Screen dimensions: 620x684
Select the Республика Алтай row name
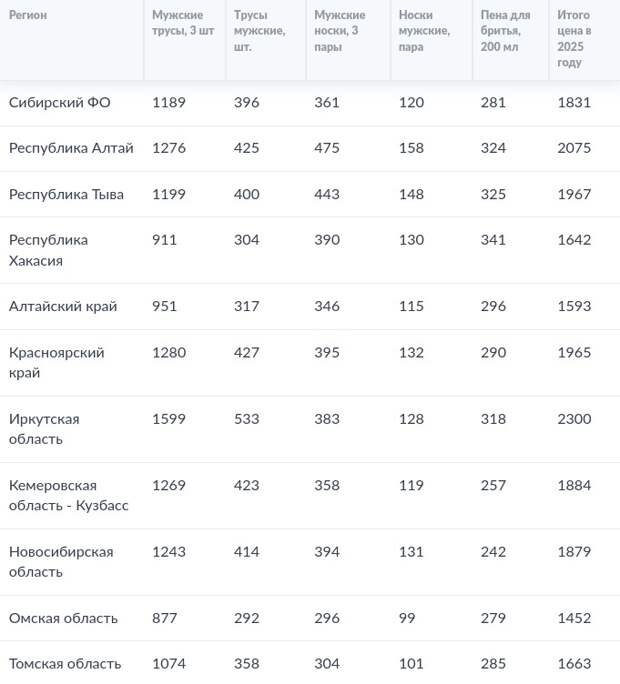71,148
